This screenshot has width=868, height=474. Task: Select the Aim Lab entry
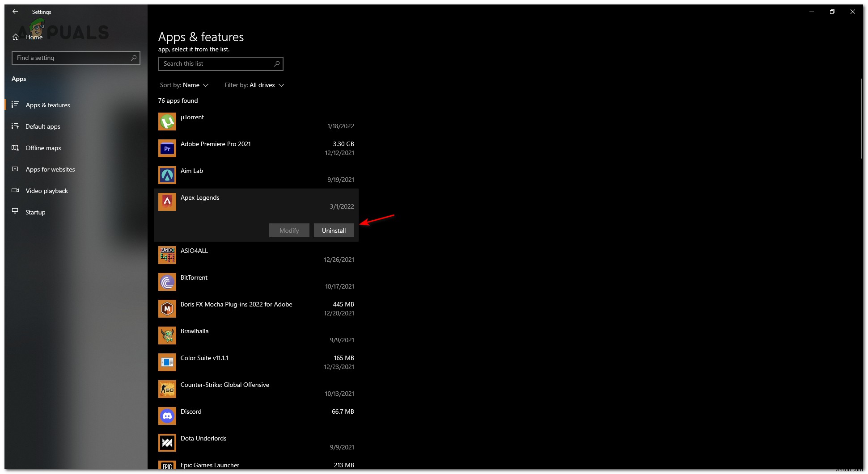point(256,175)
